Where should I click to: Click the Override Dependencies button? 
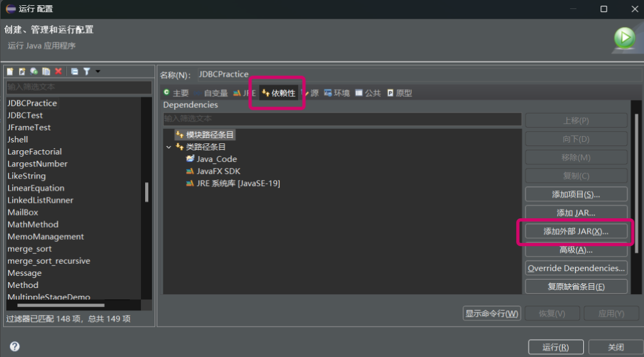pos(575,268)
